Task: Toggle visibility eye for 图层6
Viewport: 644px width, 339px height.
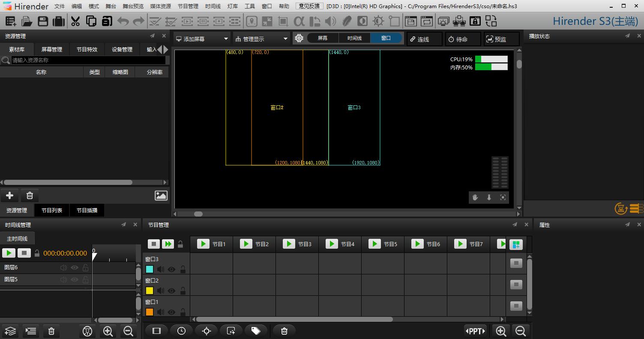Action: (x=75, y=268)
